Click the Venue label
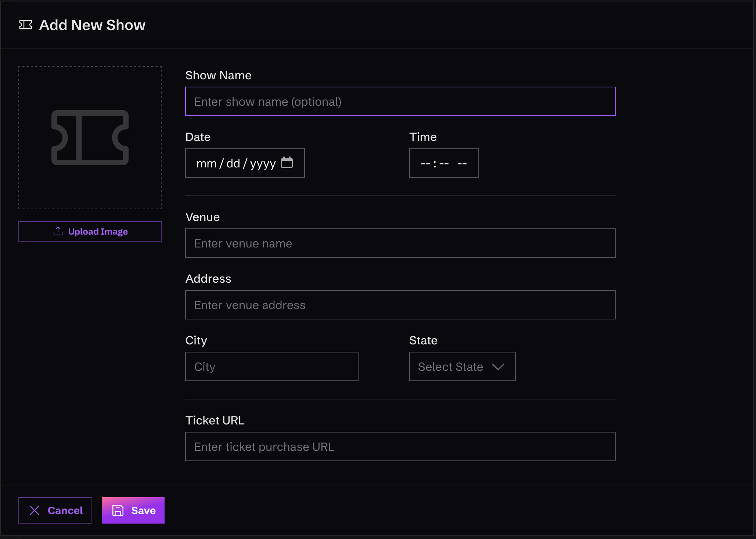This screenshot has height=539, width=756. coord(203,217)
